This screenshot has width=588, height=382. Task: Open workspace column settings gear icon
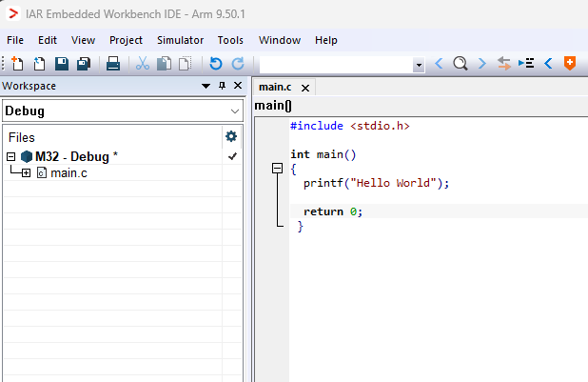tap(231, 136)
